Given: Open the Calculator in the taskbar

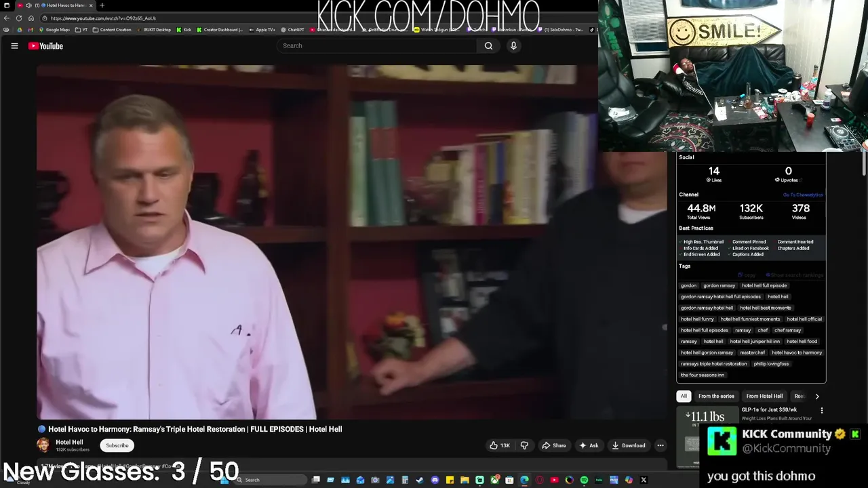Looking at the screenshot, I should click(x=405, y=480).
